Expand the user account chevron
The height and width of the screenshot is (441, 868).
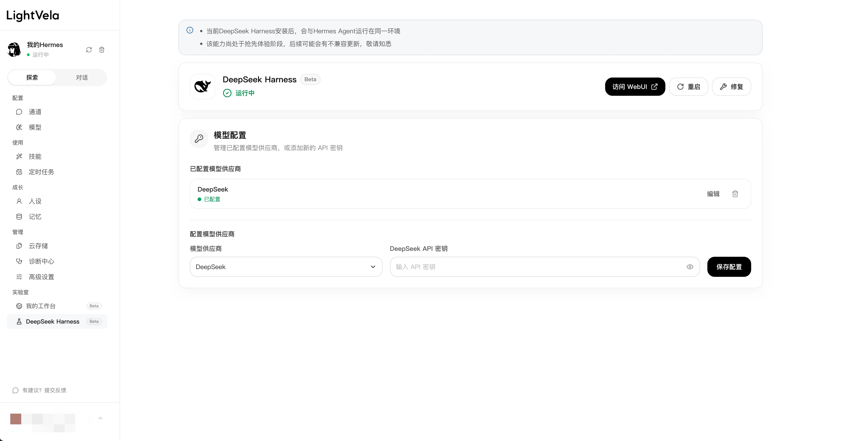tap(100, 418)
